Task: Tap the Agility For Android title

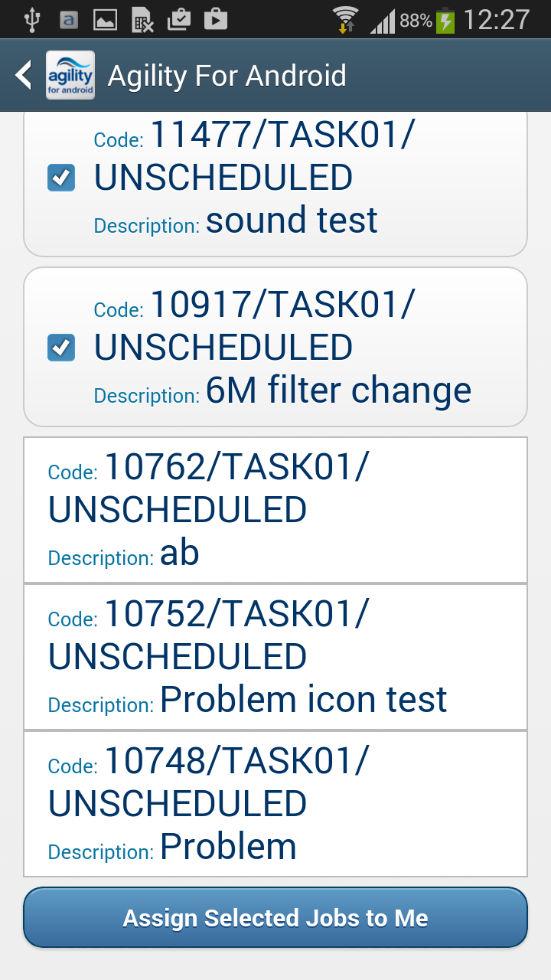Action: tap(227, 76)
